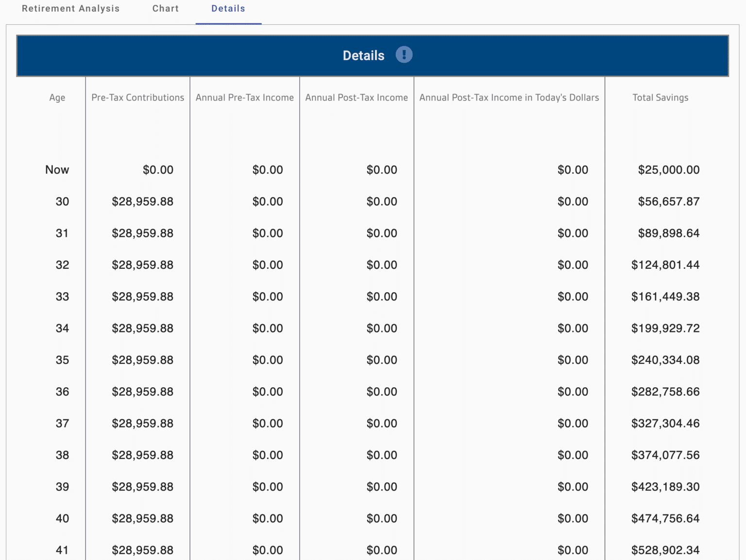The height and width of the screenshot is (560, 746).
Task: Click the Annual Post-Tax Income header
Action: (356, 98)
